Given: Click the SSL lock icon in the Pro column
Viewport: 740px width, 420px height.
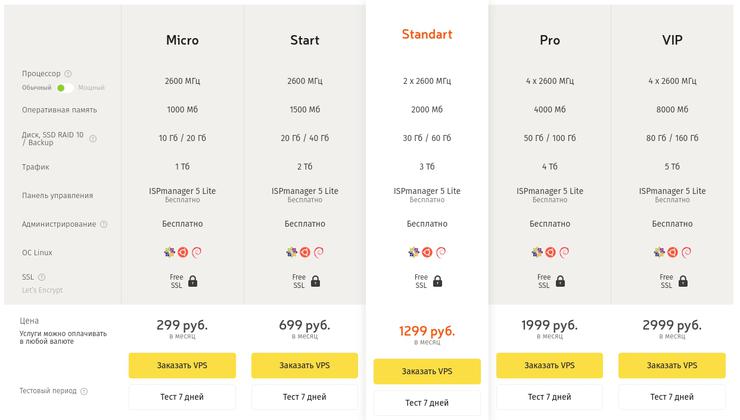Looking at the screenshot, I should click(561, 281).
